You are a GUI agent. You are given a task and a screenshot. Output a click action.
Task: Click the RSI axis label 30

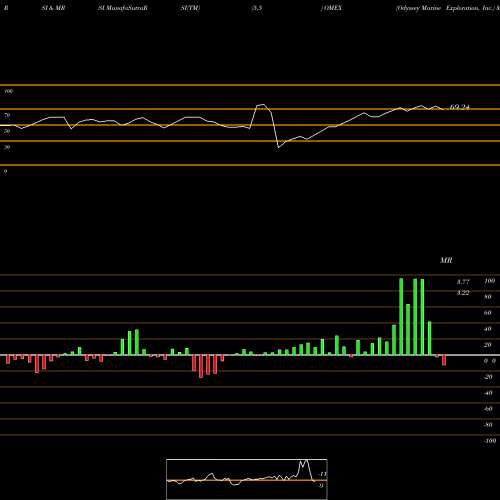click(7, 147)
